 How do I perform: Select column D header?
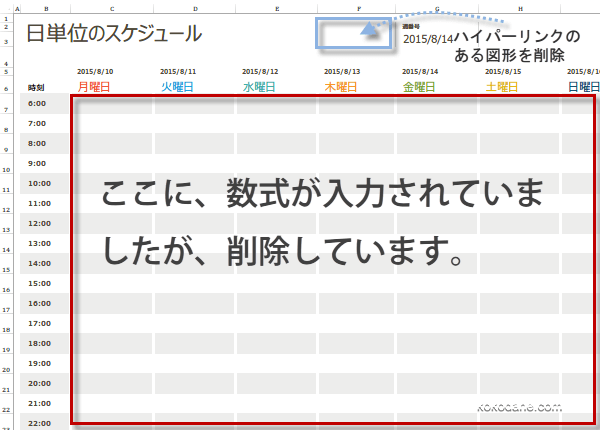[196, 8]
